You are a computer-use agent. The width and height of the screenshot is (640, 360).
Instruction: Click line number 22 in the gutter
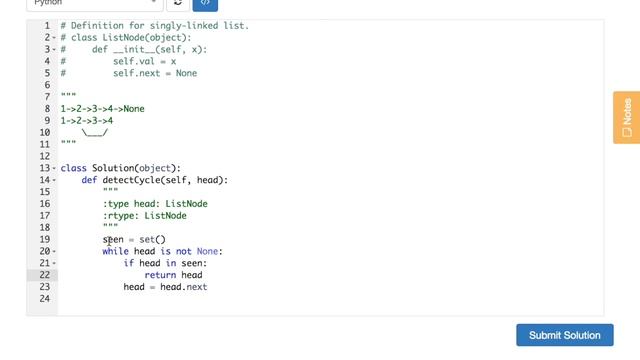45,275
